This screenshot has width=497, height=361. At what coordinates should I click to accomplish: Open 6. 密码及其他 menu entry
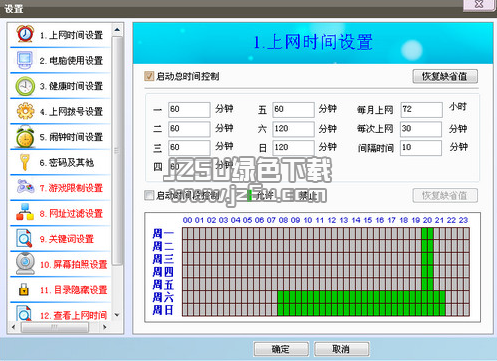click(x=67, y=162)
